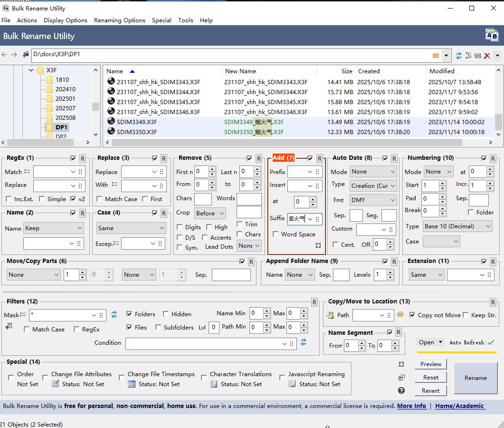This screenshot has height=428, width=504.
Task: Sort file list by Name column header
Action: pyautogui.click(x=162, y=71)
